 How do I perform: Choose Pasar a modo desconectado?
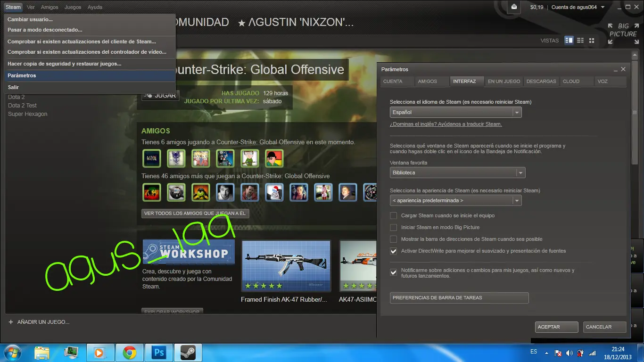click(x=90, y=30)
